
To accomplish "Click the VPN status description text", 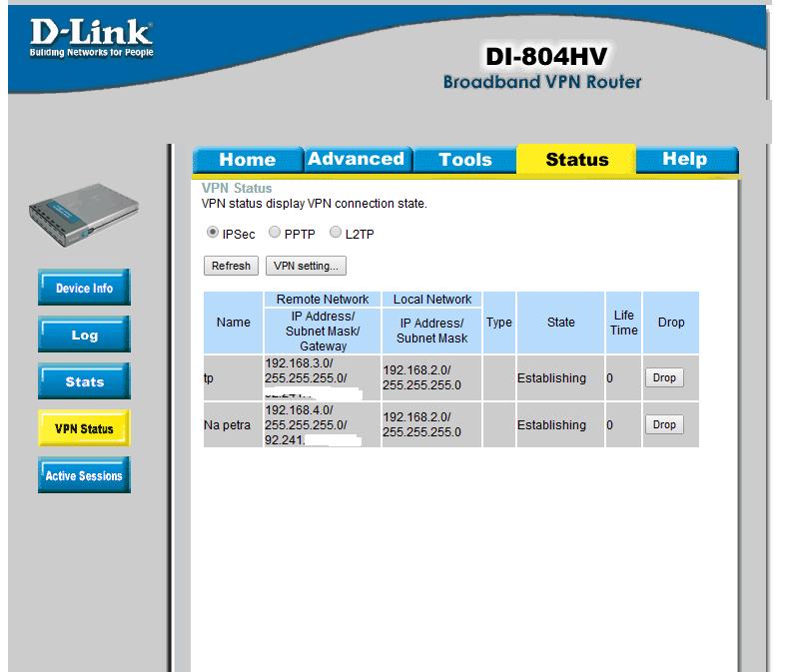I will pyautogui.click(x=315, y=204).
